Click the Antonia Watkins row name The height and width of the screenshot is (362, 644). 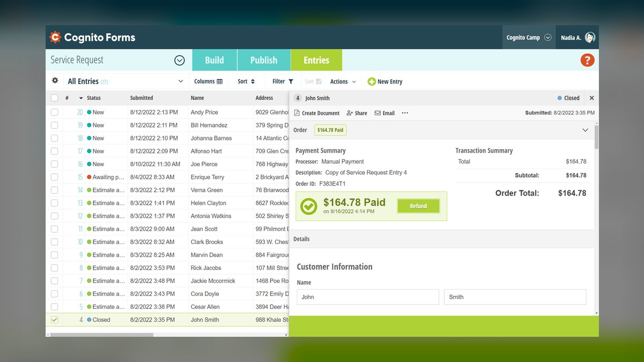pos(211,216)
